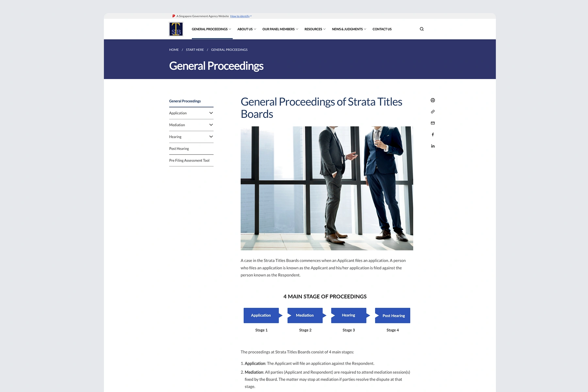Share page on Facebook
The width and height of the screenshot is (588, 392).
[433, 135]
